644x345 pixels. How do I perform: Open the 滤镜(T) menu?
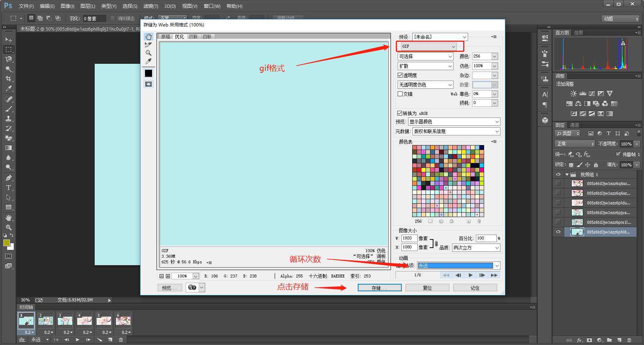(151, 6)
